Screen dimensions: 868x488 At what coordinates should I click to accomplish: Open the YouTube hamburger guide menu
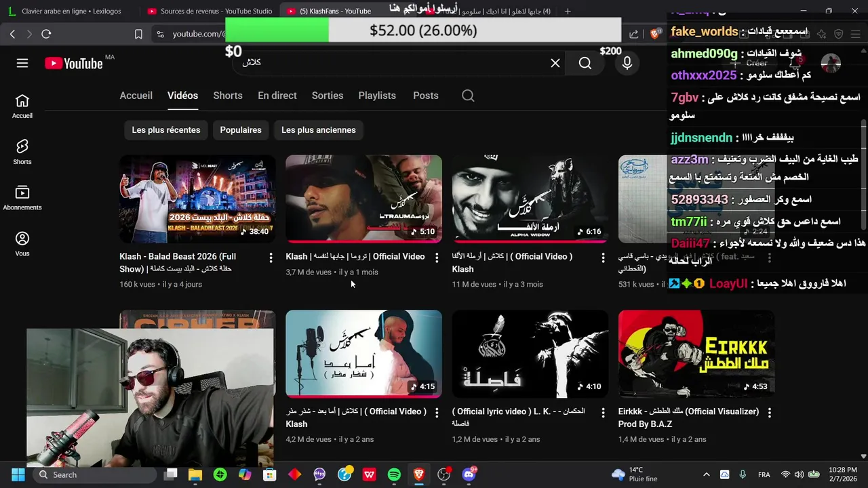pyautogui.click(x=22, y=63)
